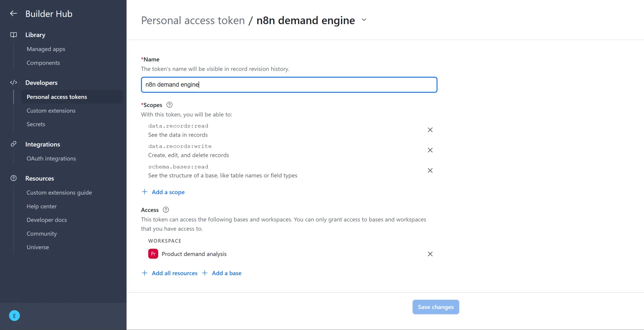
Task: Open Help center link
Action: [42, 206]
